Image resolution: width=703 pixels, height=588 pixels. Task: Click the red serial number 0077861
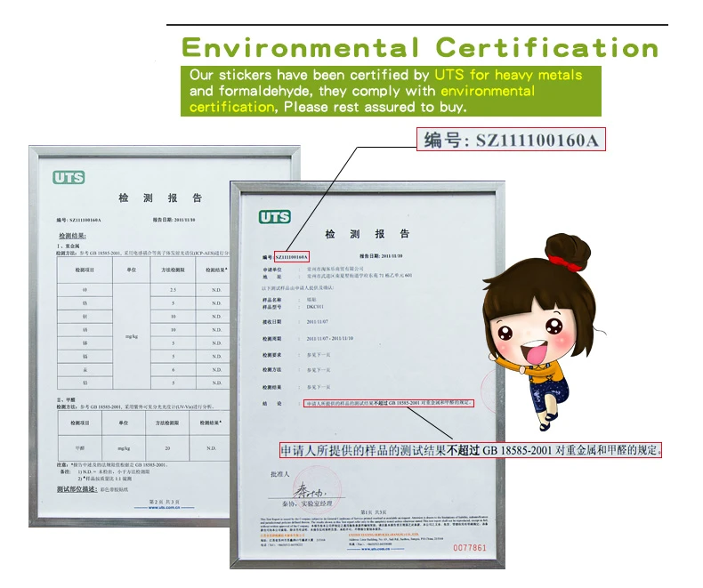pos(470,548)
